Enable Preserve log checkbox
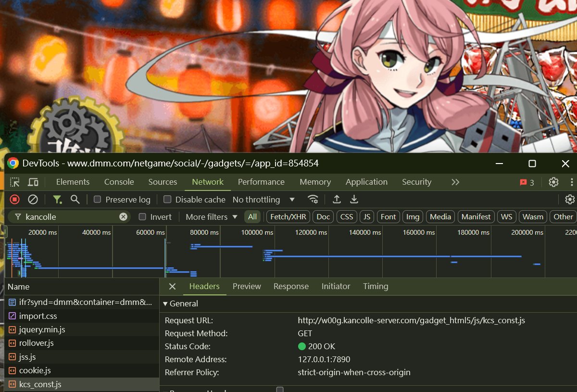Image resolution: width=577 pixels, height=392 pixels. 97,199
